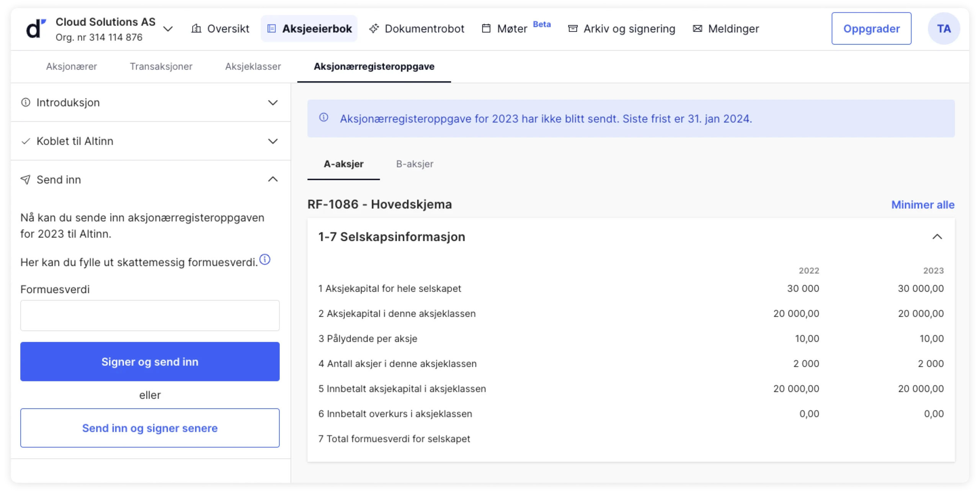Click the Arkiv og signering archive icon
Screen dimensions: 980x497
click(x=573, y=28)
